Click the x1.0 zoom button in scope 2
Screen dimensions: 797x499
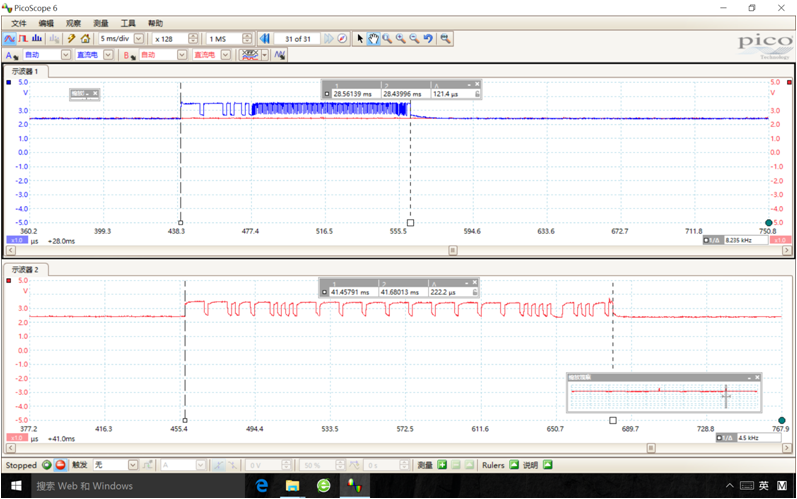17,438
